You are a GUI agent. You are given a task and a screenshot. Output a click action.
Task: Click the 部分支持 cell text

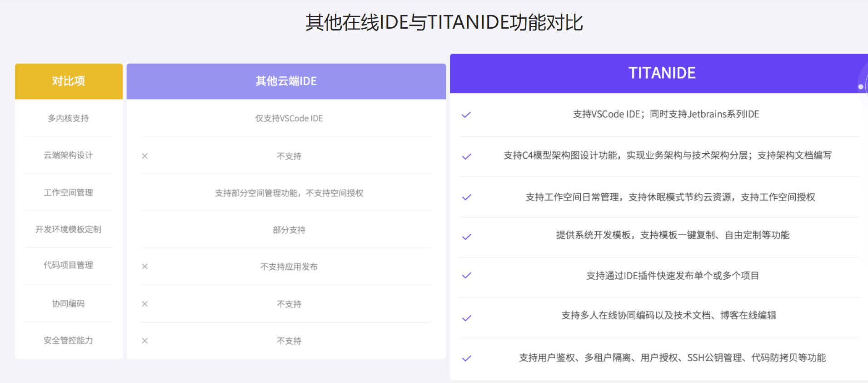(x=289, y=230)
